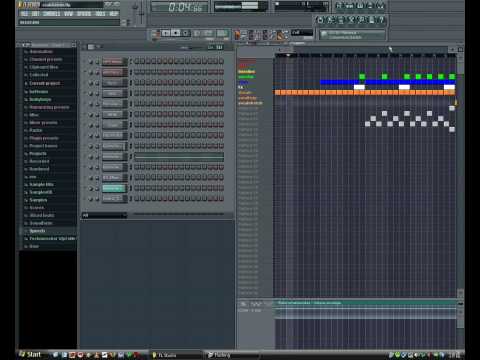
Task: Expand the Clipboard files folder
Action: 43,67
